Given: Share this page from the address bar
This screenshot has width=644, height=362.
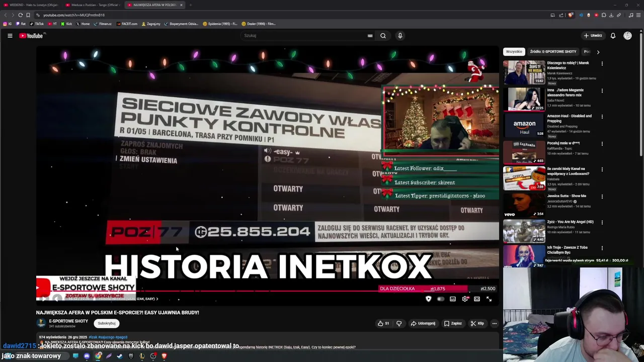Looking at the screenshot, I should 561,15.
